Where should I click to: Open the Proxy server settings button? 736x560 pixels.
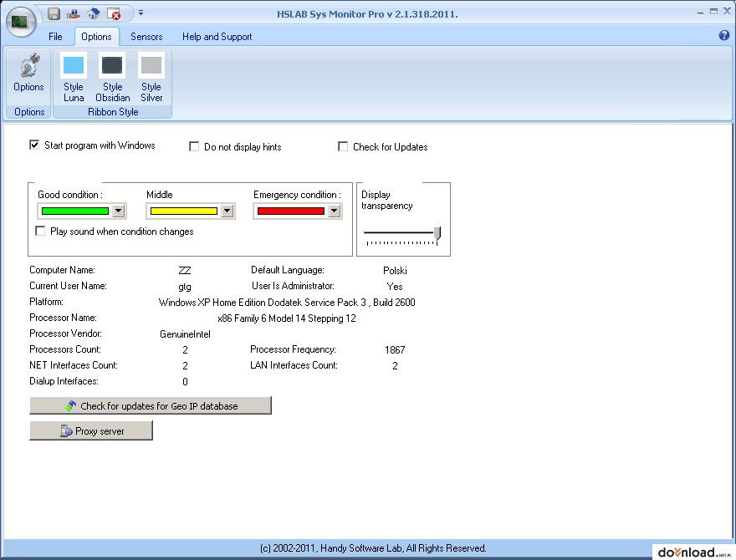91,430
